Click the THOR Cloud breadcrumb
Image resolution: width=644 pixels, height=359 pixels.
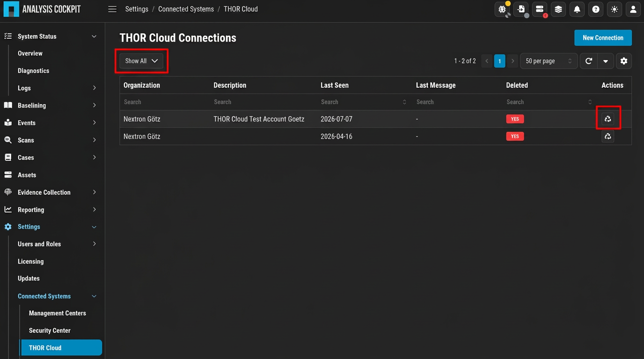(241, 9)
